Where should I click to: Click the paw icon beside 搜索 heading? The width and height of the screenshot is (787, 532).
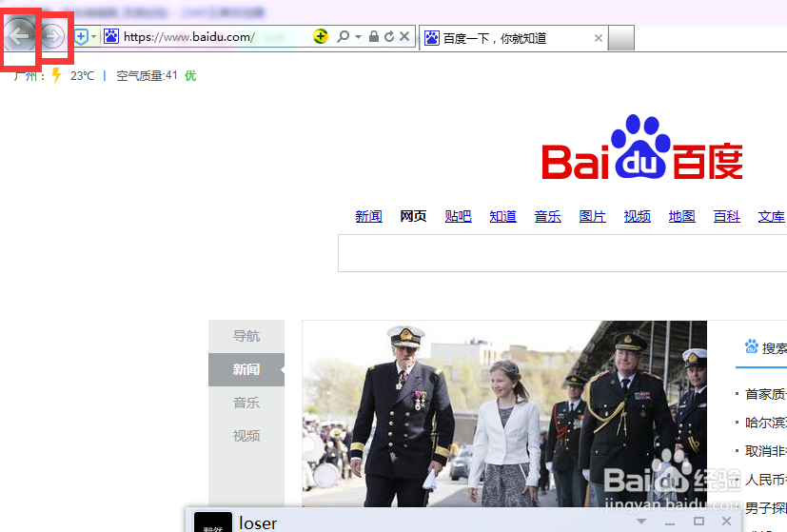[752, 346]
